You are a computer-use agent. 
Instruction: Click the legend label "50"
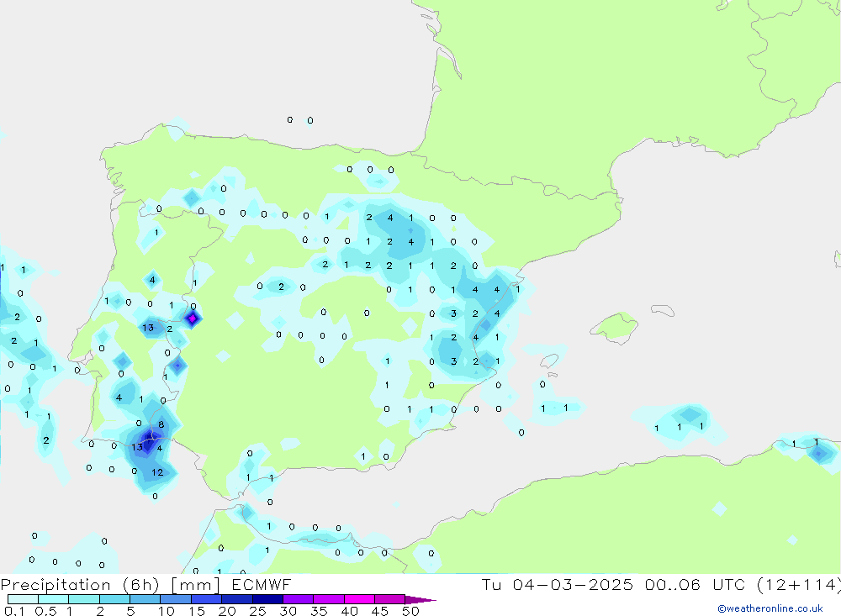coord(410,611)
